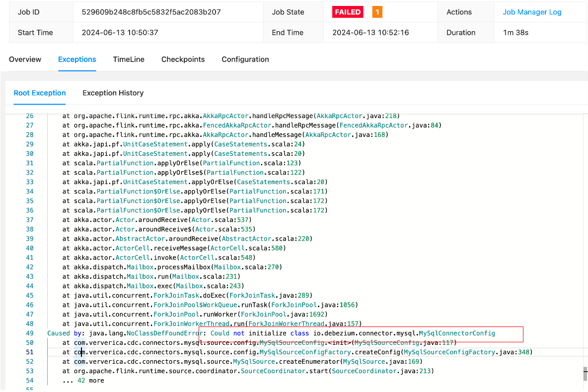Click the ForkJoinWorkerThread.run stack line
Screen dimensions: 588x392
(212, 324)
